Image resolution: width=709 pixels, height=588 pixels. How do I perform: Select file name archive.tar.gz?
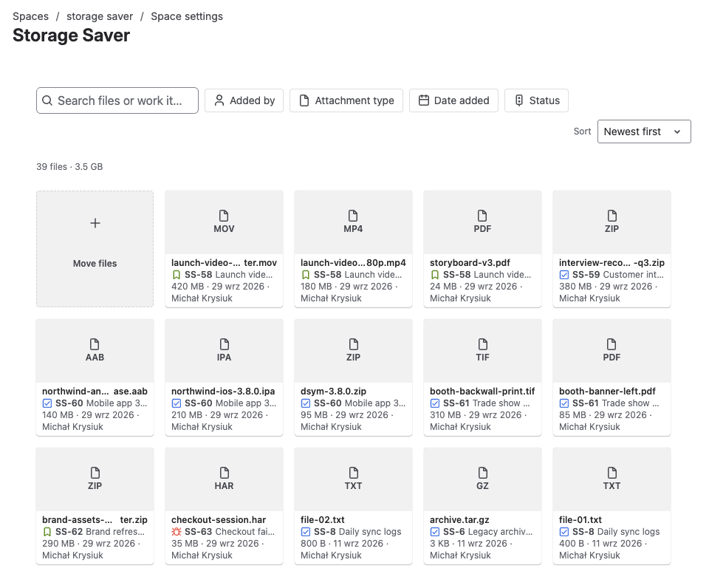point(459,520)
